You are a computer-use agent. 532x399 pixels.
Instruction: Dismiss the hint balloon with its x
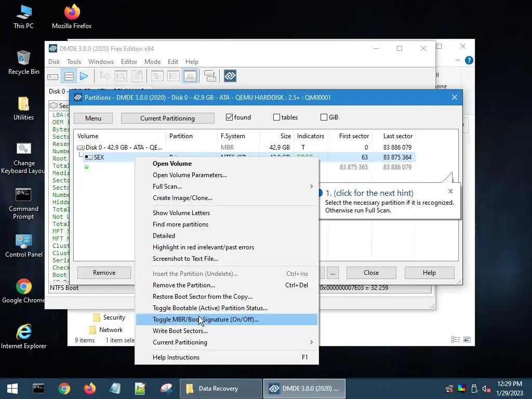tap(450, 191)
